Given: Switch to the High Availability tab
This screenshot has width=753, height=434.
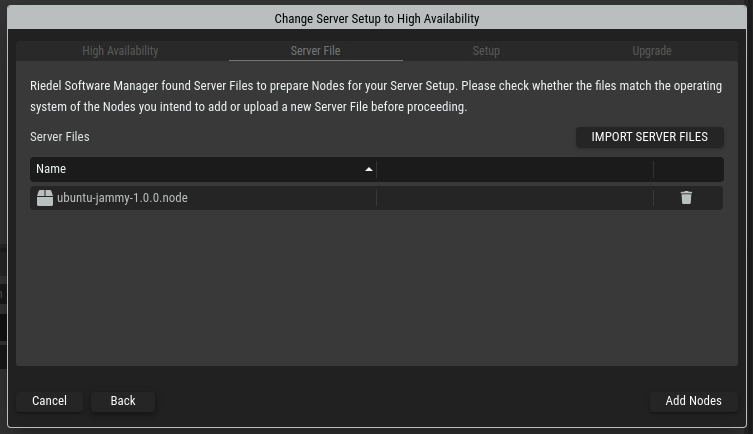Looking at the screenshot, I should 120,51.
